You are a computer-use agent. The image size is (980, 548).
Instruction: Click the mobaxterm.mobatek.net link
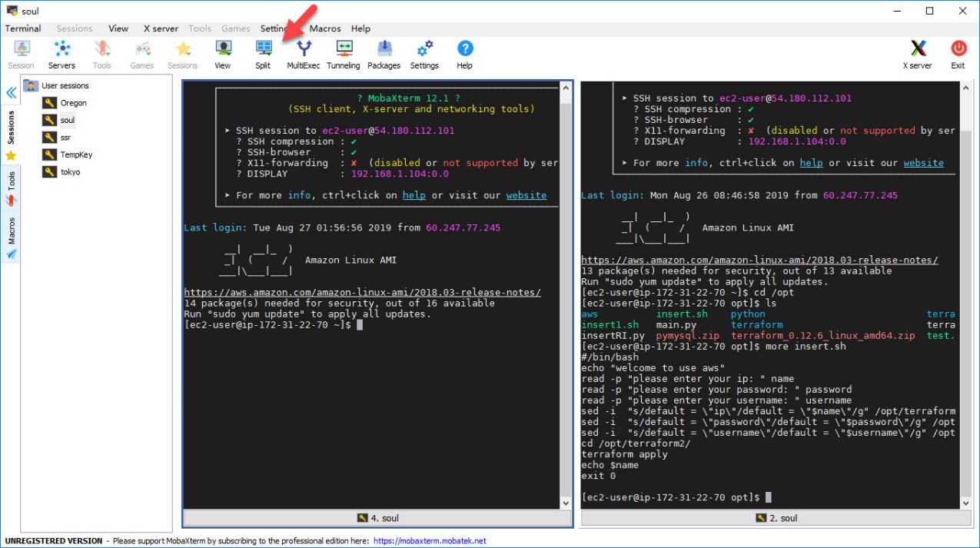pos(430,541)
